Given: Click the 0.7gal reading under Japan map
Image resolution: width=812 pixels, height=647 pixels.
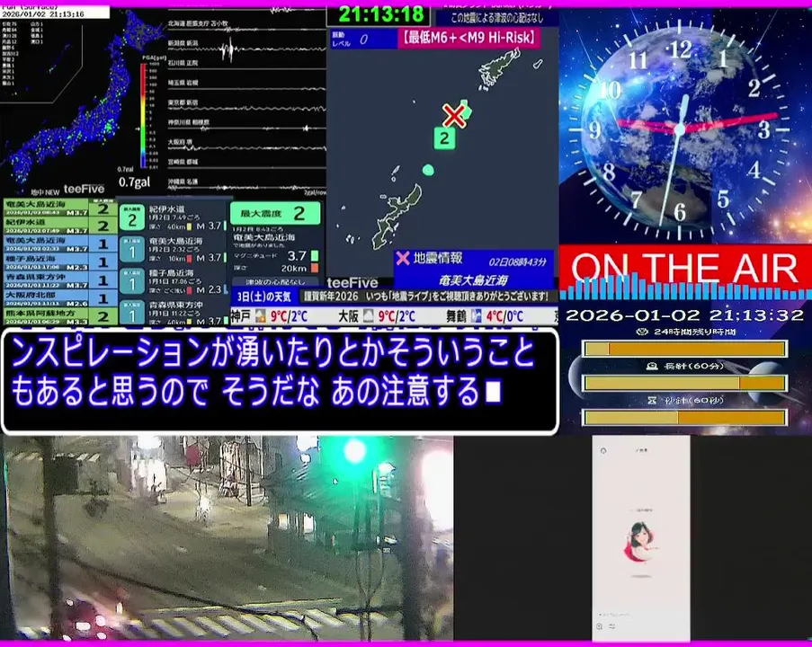Looking at the screenshot, I should (134, 182).
